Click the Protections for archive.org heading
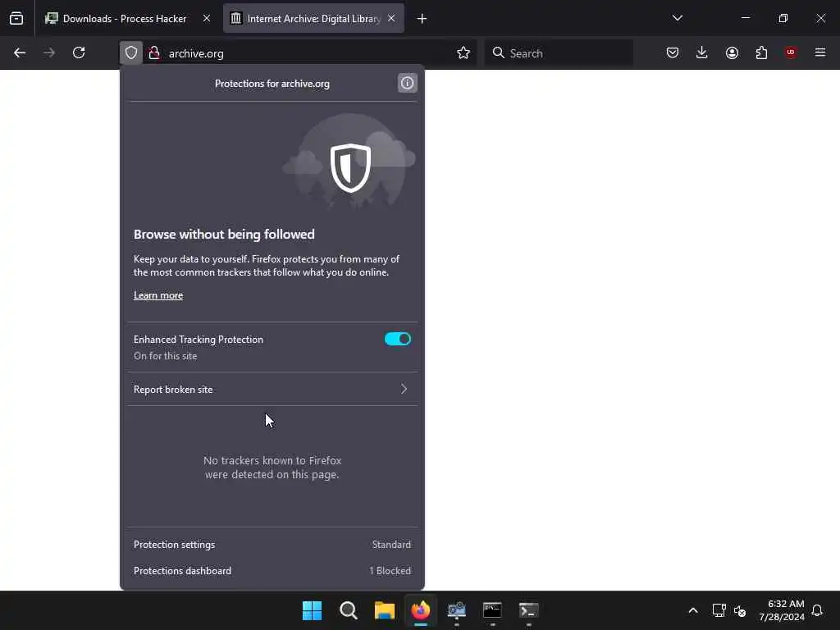The height and width of the screenshot is (630, 840). coord(272,84)
